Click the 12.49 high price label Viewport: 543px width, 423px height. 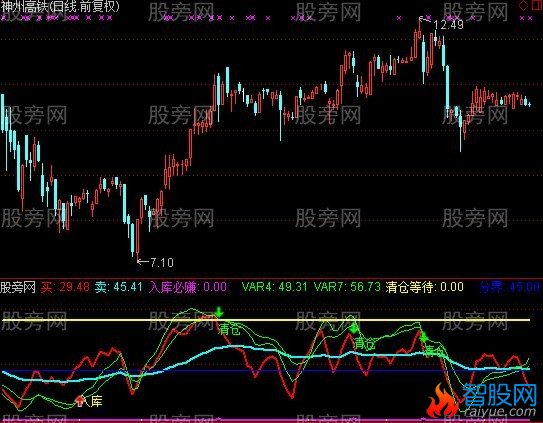(448, 25)
